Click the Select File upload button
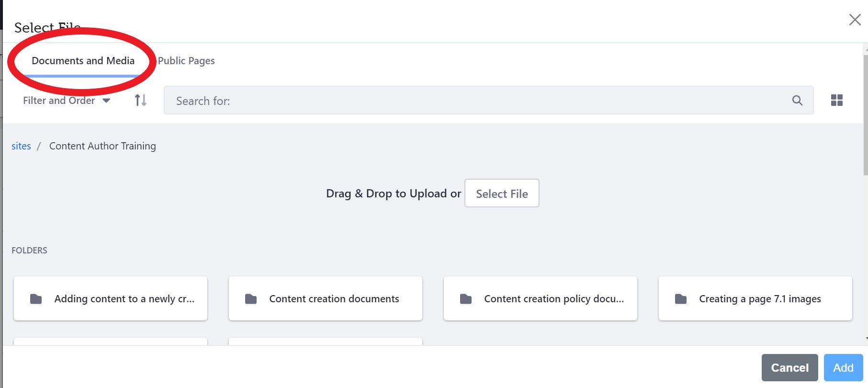Screen dimensions: 868x388 502,194
